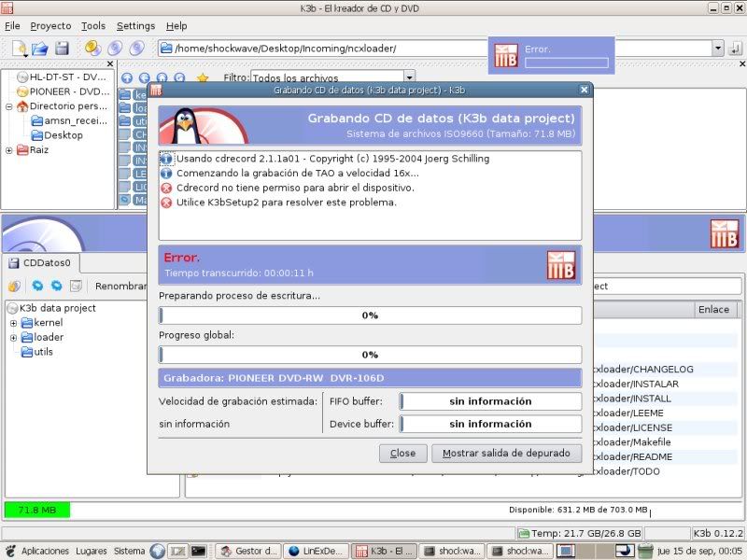
Task: Click the FIFO buffer indicator bar
Action: coord(491,401)
